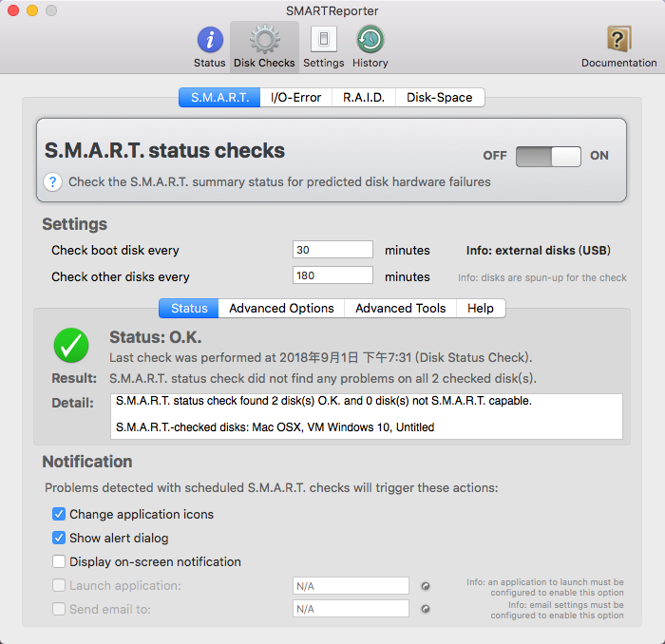Enable Display on-screen notification
This screenshot has height=644, width=665.
[x=59, y=561]
